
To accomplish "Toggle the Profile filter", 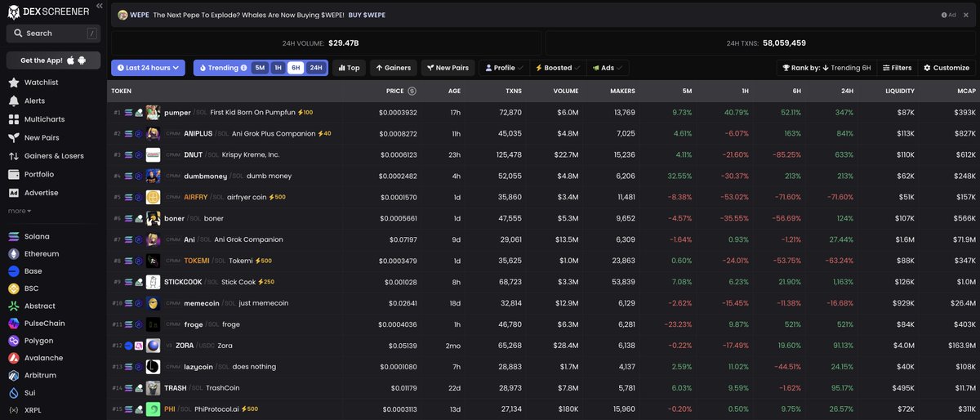I will [504, 68].
